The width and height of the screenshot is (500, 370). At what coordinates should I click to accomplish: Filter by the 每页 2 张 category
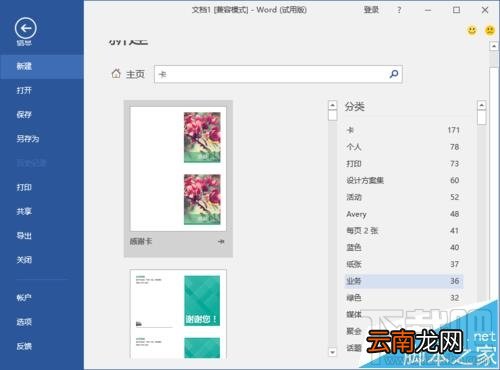[x=403, y=231]
